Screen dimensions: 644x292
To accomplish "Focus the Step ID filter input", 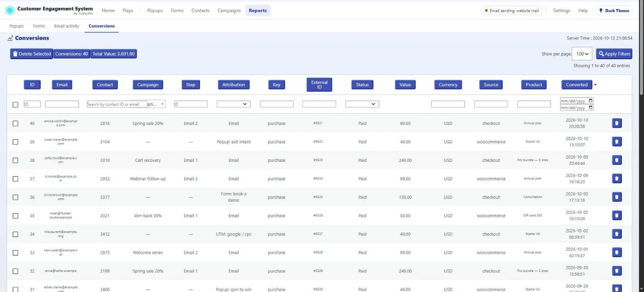I will click(x=191, y=104).
